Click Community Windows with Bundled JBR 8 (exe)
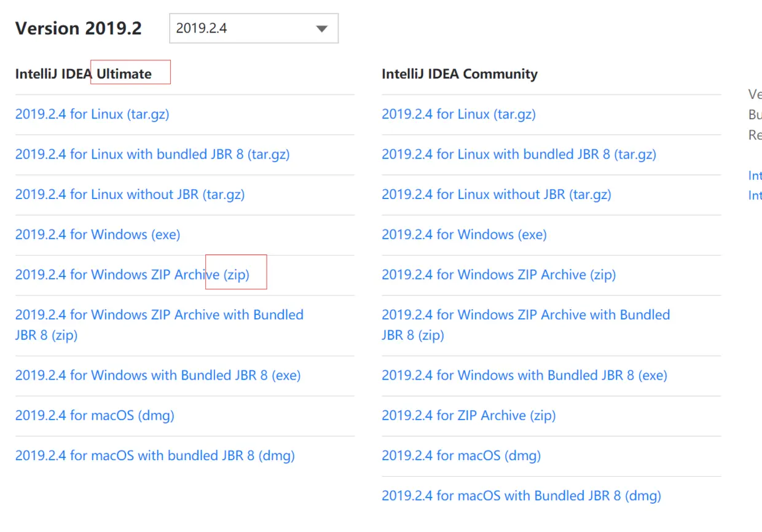This screenshot has height=532, width=762. click(x=524, y=375)
